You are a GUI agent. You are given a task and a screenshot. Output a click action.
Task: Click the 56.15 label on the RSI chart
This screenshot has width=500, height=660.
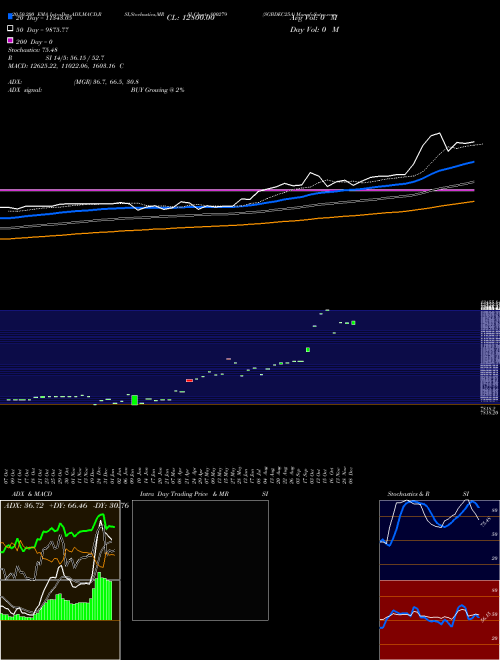[x=485, y=617]
